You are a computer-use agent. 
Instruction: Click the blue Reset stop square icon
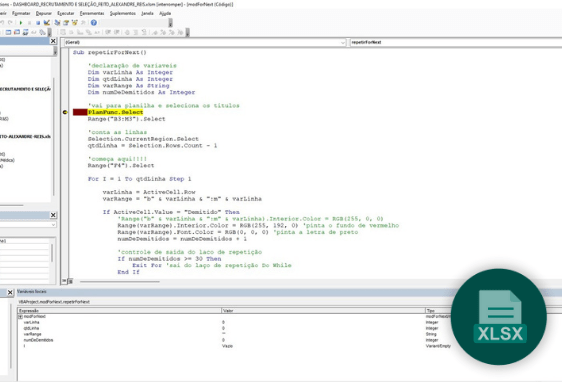[38, 23]
